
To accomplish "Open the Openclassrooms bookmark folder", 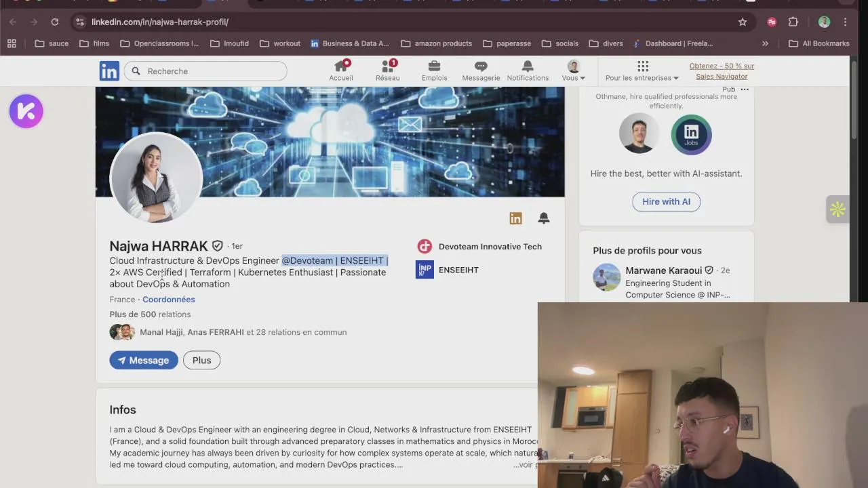I will pyautogui.click(x=159, y=43).
